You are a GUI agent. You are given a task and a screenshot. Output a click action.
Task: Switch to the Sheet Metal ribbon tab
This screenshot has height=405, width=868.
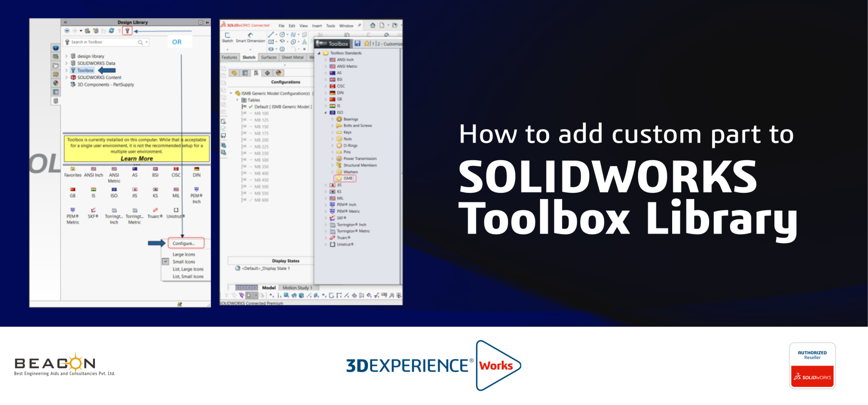[292, 58]
